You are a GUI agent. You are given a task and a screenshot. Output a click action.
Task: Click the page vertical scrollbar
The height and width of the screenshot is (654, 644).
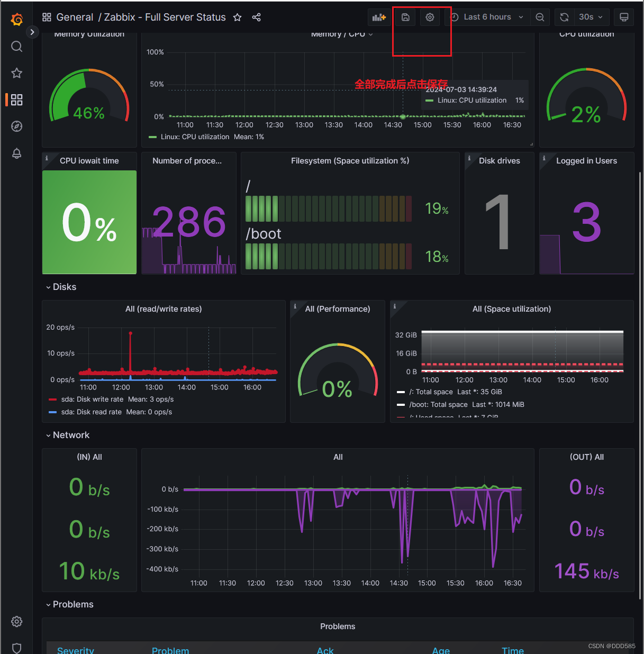640,385
